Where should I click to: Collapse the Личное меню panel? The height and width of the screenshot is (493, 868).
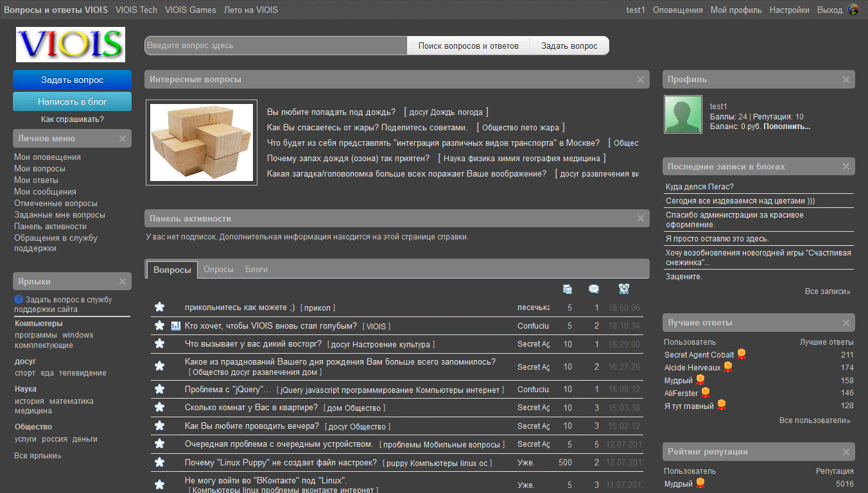[123, 139]
